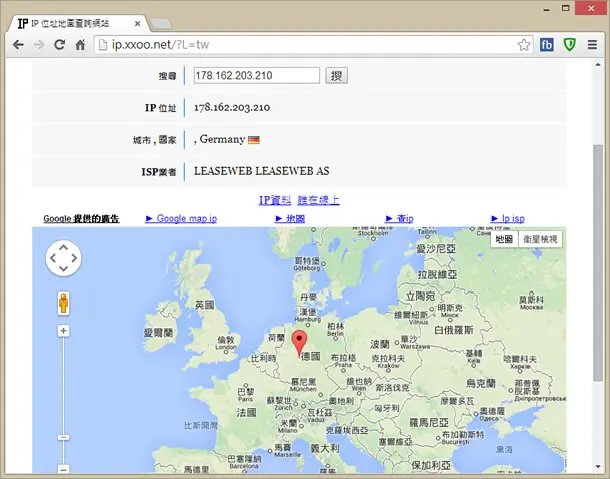Pick up the Street View pegman
Image resolution: width=610 pixels, height=479 pixels.
[x=63, y=304]
